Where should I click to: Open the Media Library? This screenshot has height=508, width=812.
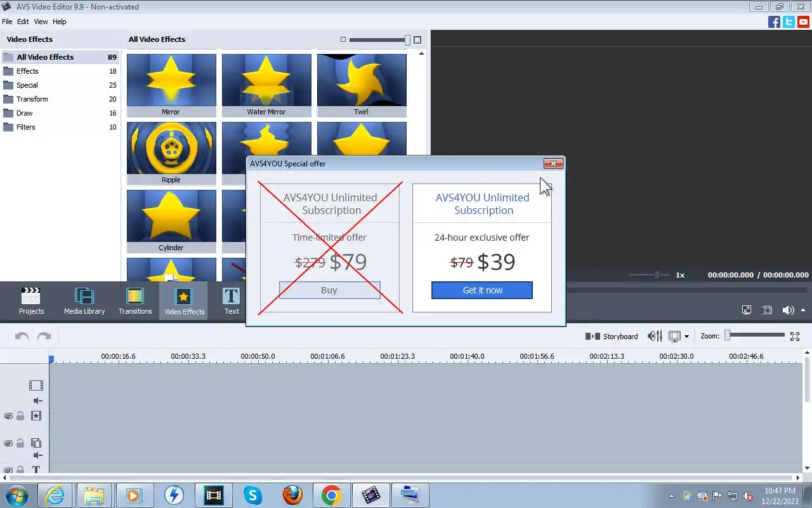pos(84,301)
